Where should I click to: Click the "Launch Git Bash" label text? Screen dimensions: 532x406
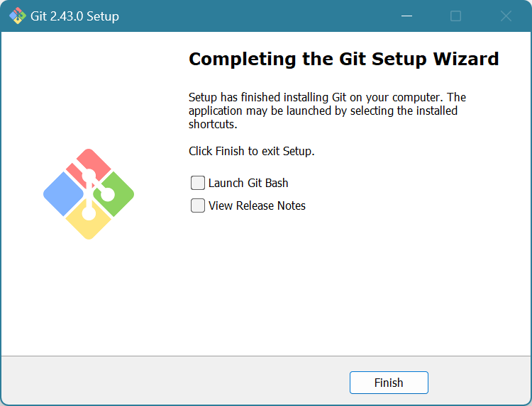pyautogui.click(x=248, y=184)
